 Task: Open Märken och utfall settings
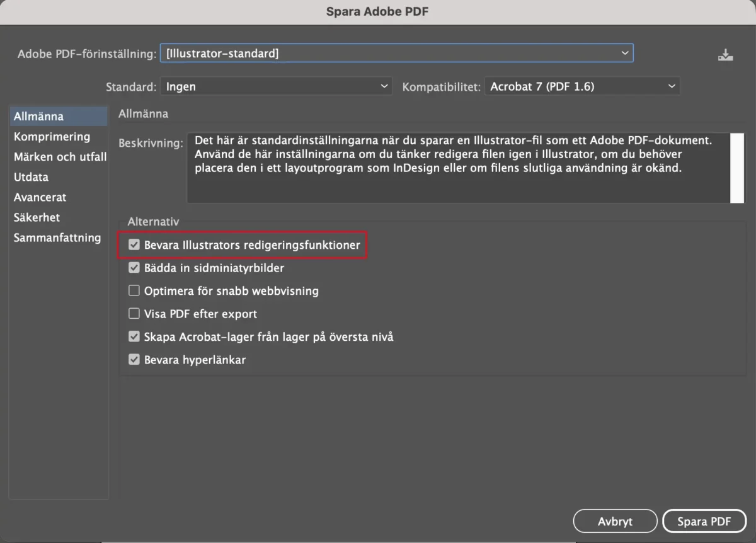pyautogui.click(x=59, y=157)
